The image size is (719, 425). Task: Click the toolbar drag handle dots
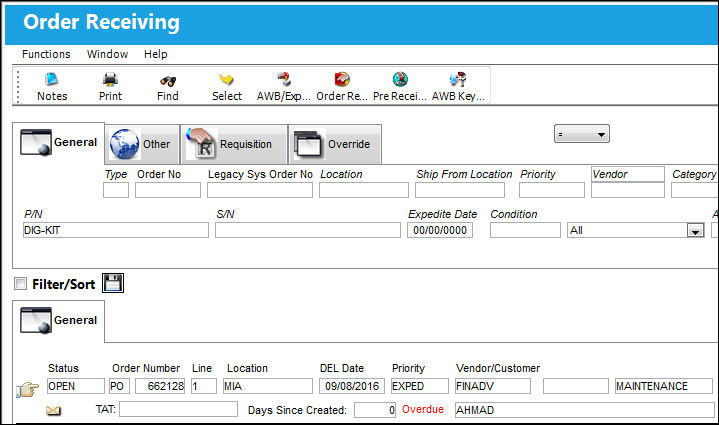point(17,86)
